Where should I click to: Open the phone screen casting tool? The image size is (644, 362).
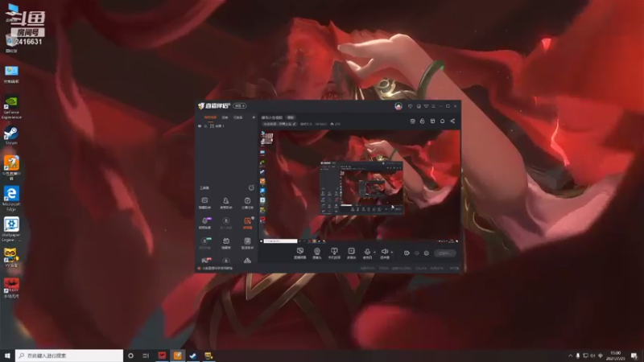coord(334,253)
